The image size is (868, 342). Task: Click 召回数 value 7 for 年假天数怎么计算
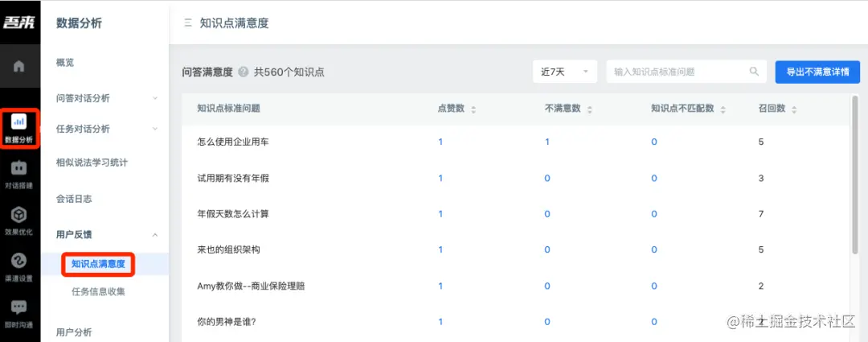761,214
